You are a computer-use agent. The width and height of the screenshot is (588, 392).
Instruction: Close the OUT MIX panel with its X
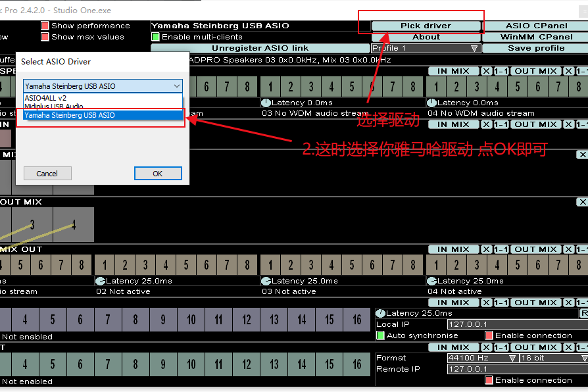pos(582,202)
